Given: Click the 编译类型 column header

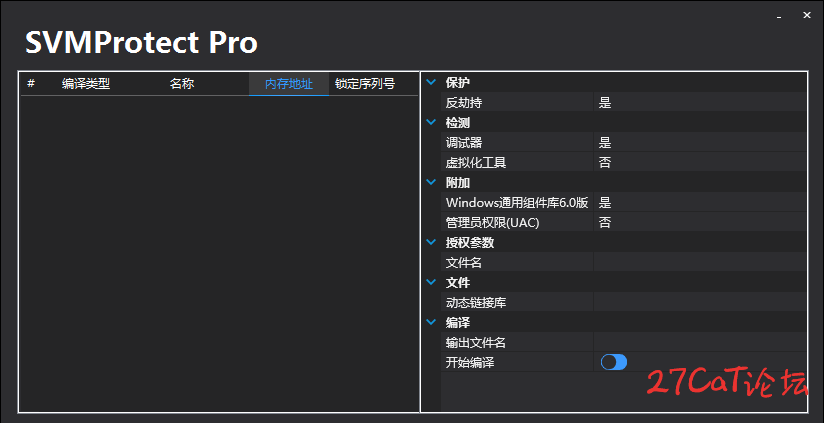Looking at the screenshot, I should (86, 84).
